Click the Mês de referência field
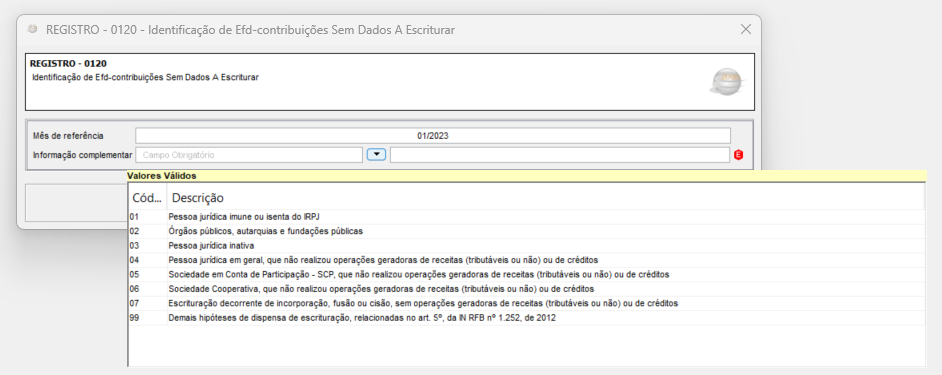 click(x=433, y=136)
